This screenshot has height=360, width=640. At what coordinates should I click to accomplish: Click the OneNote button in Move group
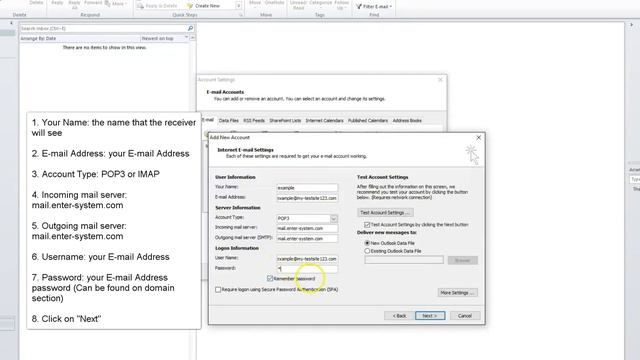(275, 3)
